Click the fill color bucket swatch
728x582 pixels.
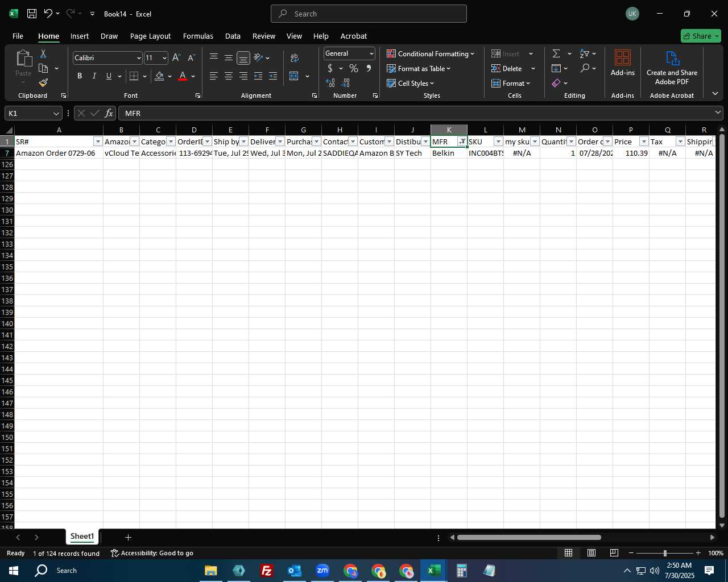tap(159, 76)
